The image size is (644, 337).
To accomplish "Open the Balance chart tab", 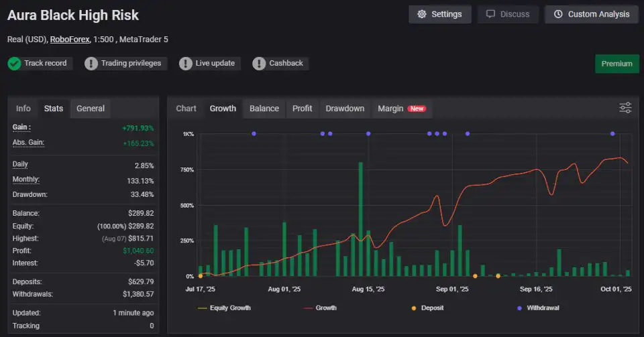I will 264,109.
